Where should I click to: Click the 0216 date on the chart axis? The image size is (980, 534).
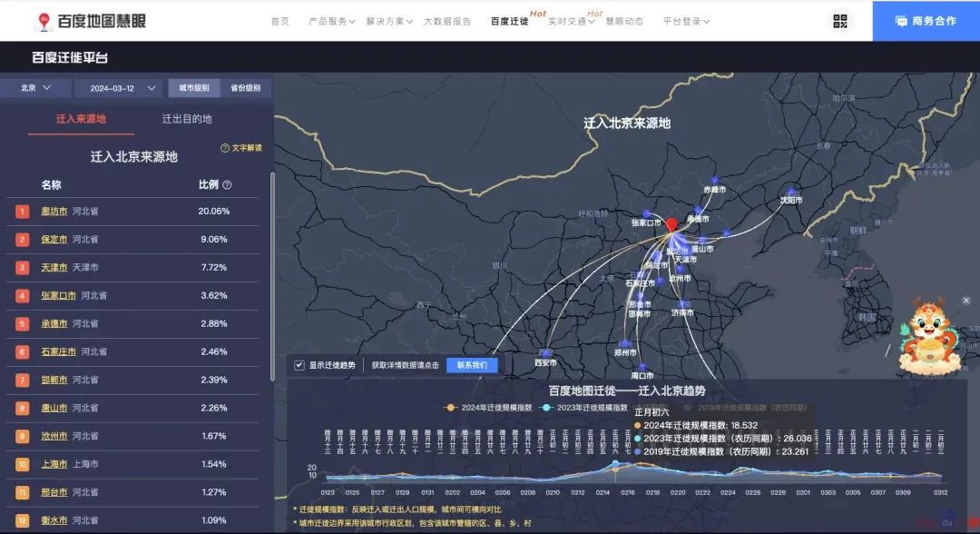pos(628,493)
